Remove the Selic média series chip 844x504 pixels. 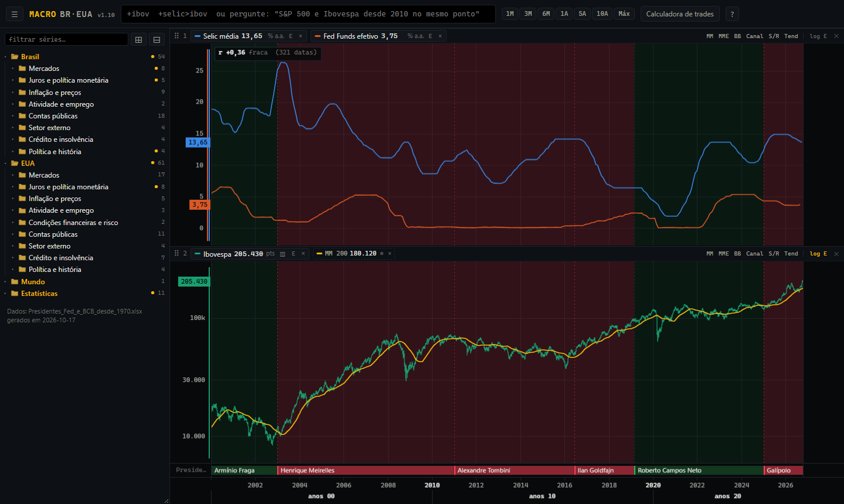pyautogui.click(x=301, y=36)
